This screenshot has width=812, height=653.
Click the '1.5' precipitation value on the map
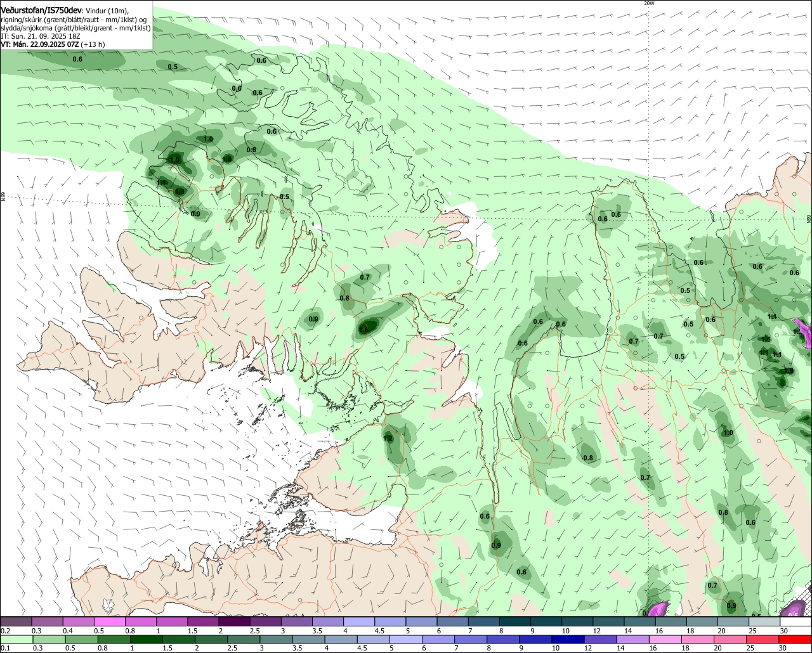click(x=766, y=339)
